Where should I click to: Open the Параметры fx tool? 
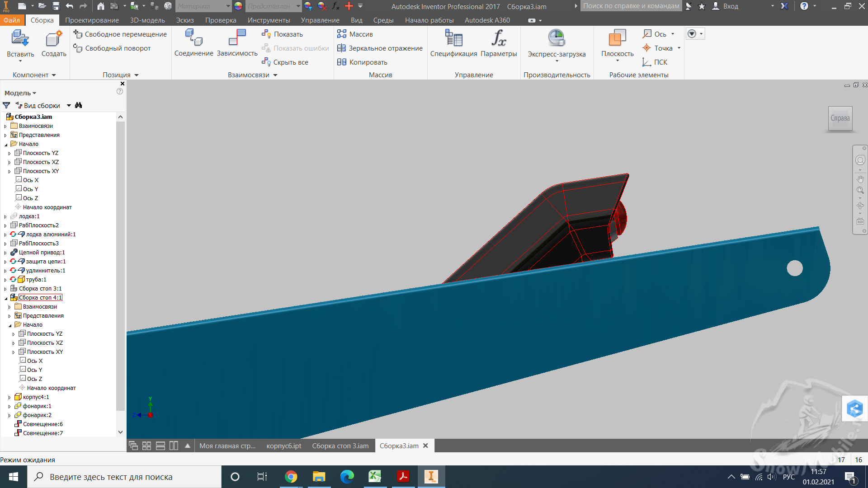tap(499, 44)
